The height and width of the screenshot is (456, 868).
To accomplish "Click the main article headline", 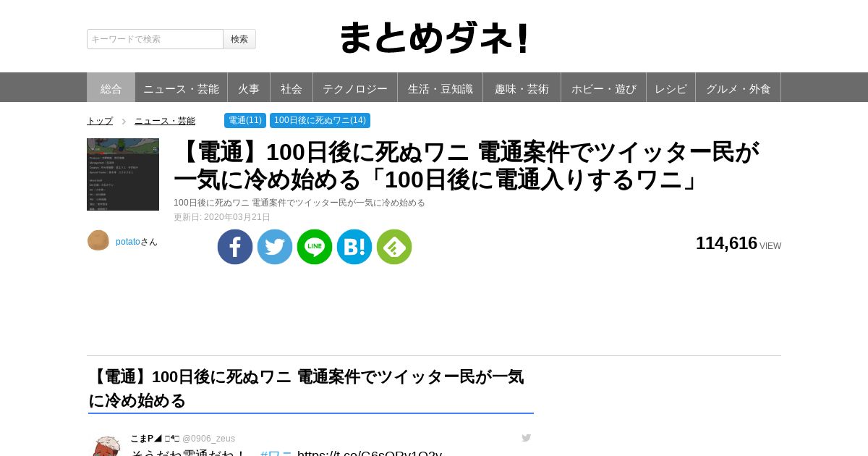I will point(467,166).
